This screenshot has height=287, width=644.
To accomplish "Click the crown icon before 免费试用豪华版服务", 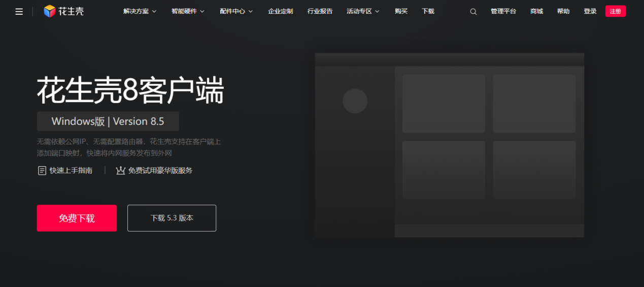I will pos(120,171).
